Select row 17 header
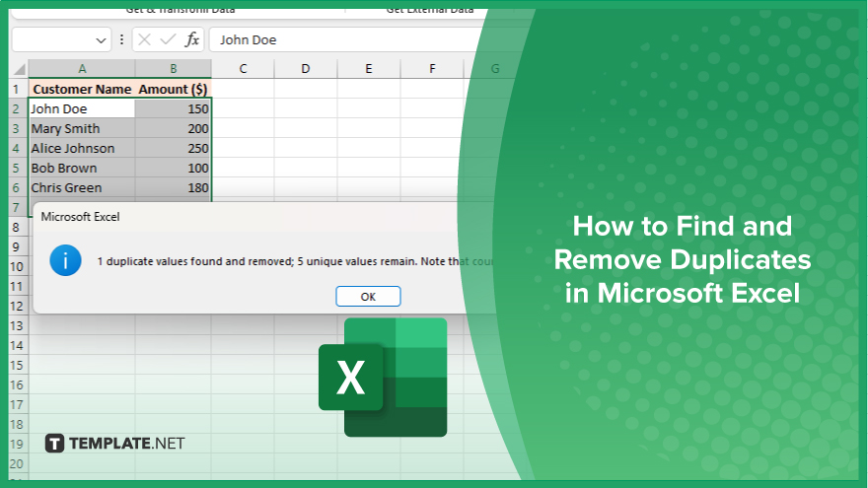 (x=17, y=405)
